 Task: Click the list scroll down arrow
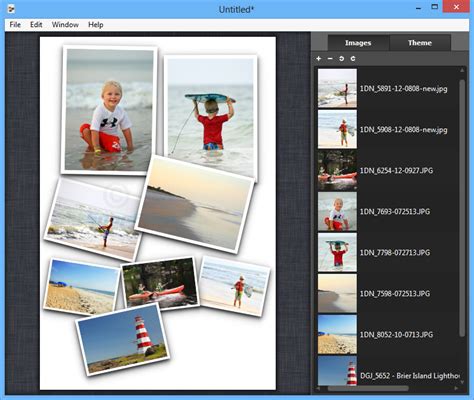(462, 382)
